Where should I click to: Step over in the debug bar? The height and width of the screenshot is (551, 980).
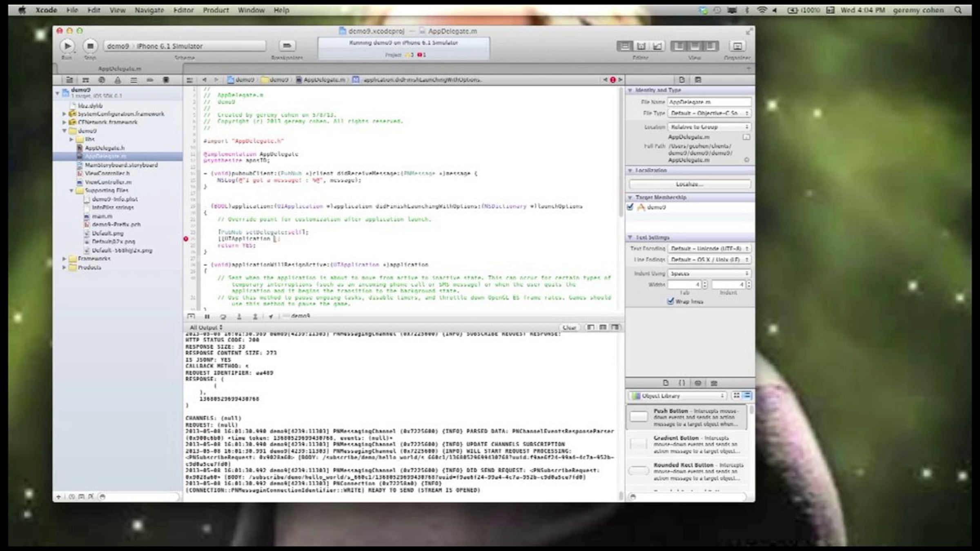223,316
